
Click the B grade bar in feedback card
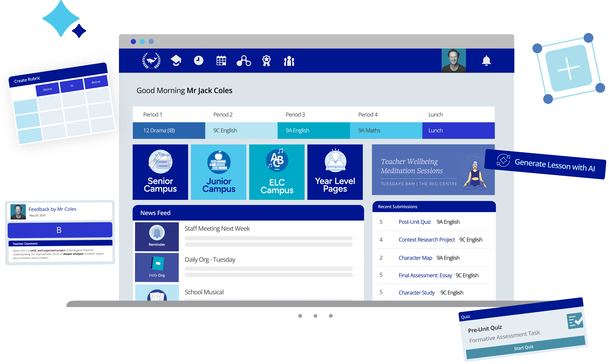(x=60, y=230)
